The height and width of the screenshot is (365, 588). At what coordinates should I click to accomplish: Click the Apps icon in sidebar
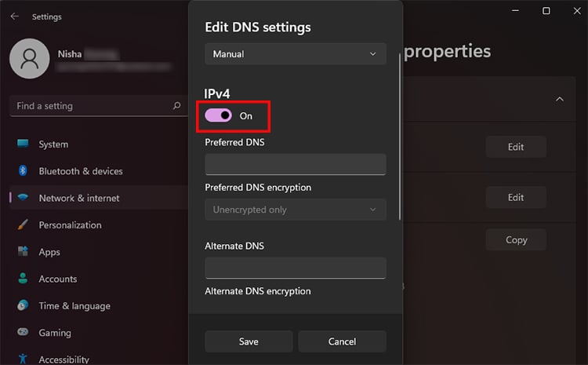[x=23, y=252]
